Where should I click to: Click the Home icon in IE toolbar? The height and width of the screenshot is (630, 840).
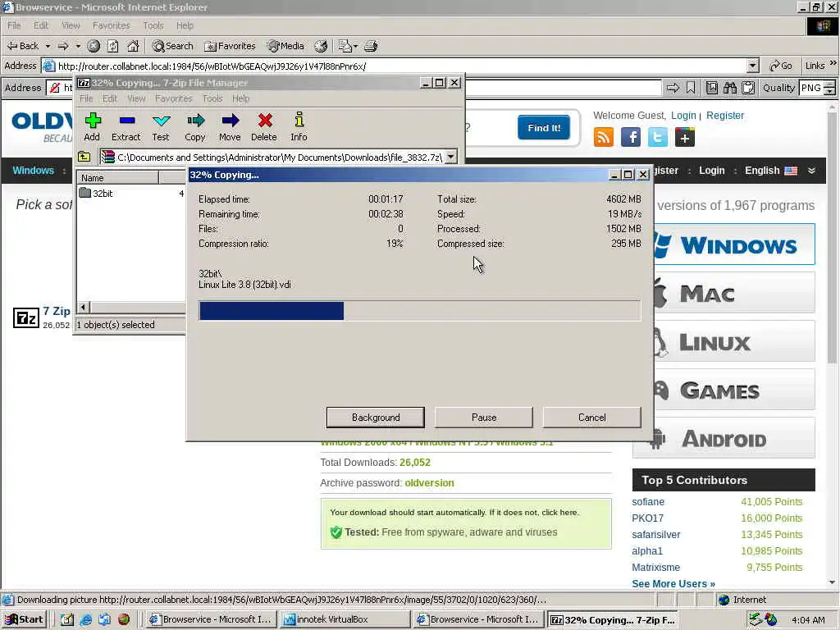133,46
